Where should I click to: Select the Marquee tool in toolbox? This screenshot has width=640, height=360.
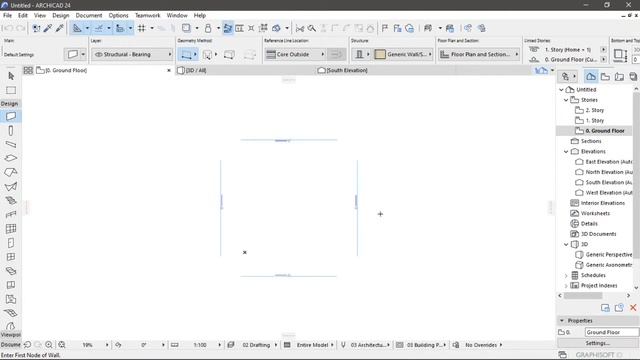tap(11, 90)
